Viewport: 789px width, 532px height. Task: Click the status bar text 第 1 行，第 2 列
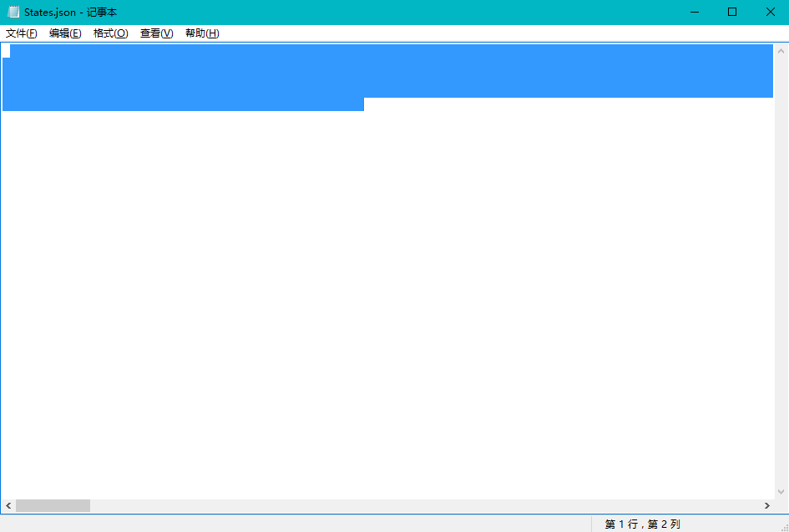pyautogui.click(x=643, y=524)
